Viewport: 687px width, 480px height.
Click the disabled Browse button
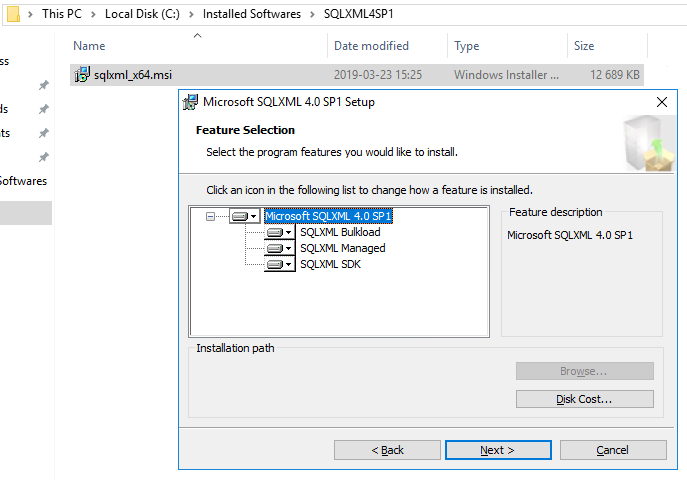click(x=584, y=371)
